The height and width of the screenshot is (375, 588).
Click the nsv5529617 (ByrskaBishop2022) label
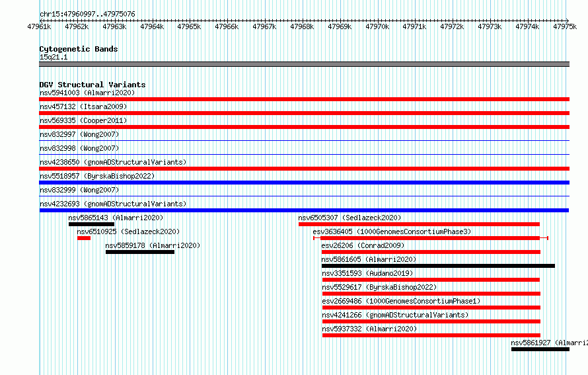click(379, 287)
